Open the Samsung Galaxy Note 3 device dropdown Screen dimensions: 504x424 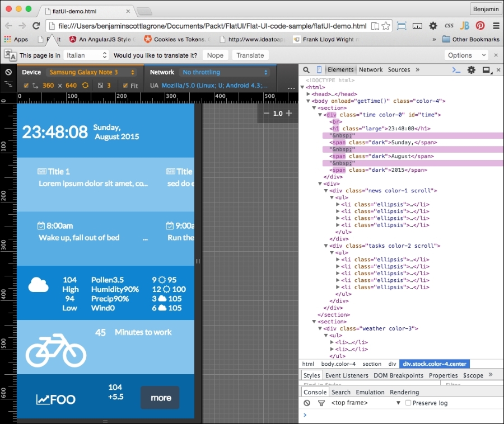(x=92, y=72)
